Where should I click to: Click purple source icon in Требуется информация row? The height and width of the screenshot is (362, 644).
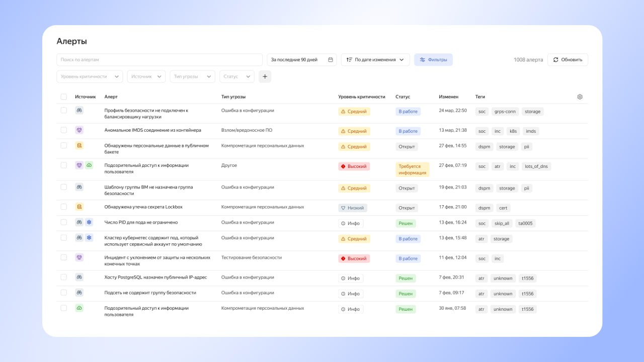[x=79, y=165]
